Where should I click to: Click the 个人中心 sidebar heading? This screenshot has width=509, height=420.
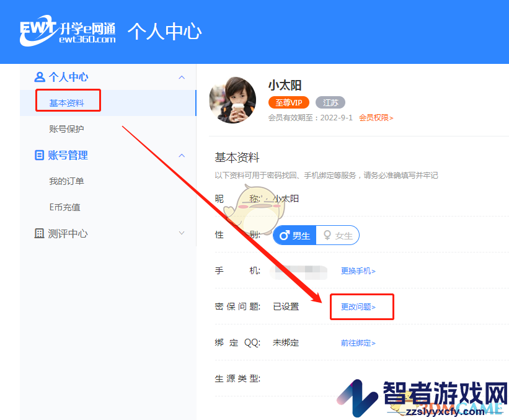click(x=68, y=77)
